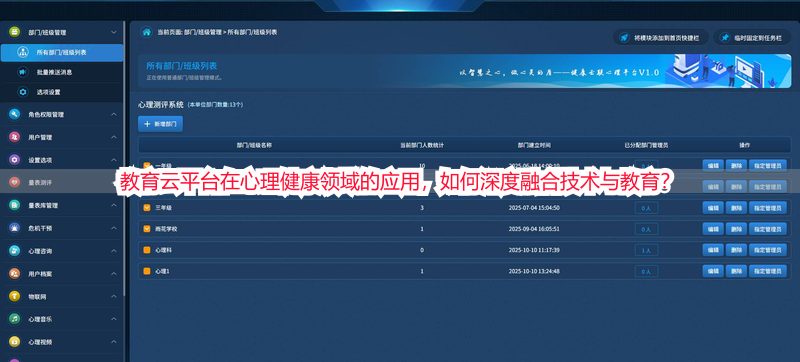Click 删除 for the 雨花学校 row
Screen dimensions: 800x362
point(736,229)
